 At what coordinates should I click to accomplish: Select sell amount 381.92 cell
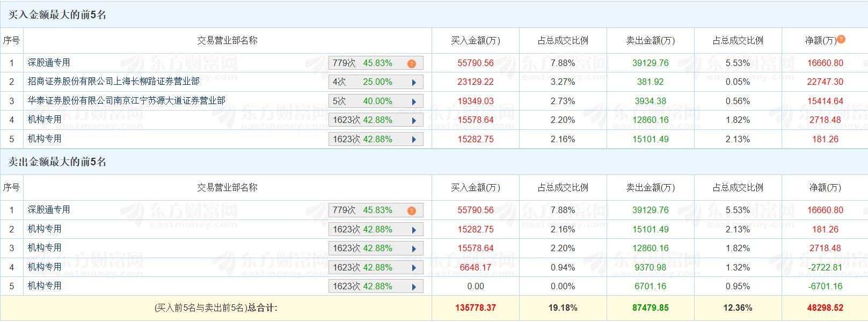[651, 82]
